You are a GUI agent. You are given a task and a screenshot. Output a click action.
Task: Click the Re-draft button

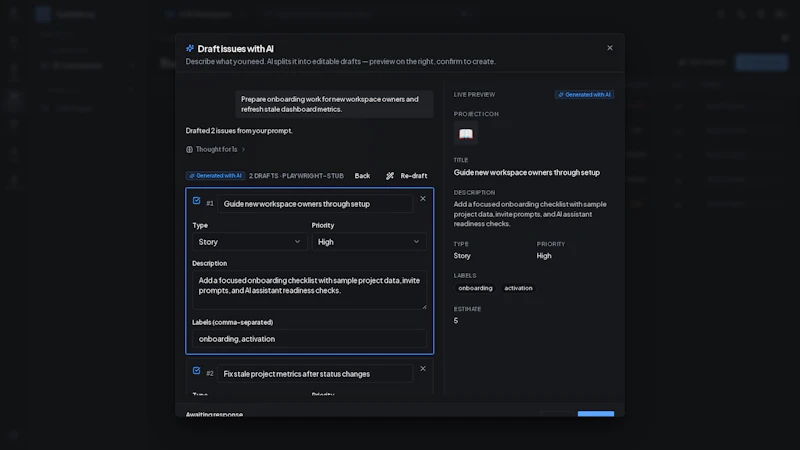407,176
